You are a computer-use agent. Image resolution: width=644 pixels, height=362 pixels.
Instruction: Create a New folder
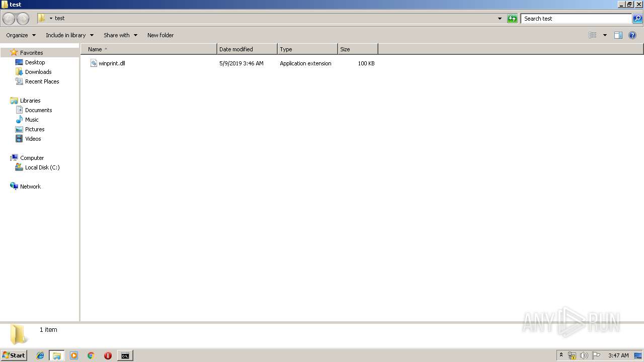(x=160, y=35)
